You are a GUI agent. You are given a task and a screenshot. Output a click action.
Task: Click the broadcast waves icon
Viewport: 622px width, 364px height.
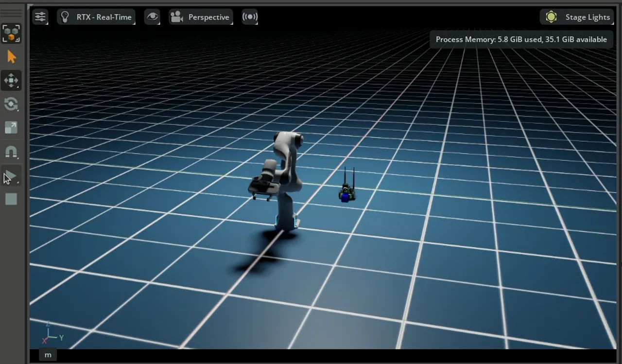click(x=250, y=17)
